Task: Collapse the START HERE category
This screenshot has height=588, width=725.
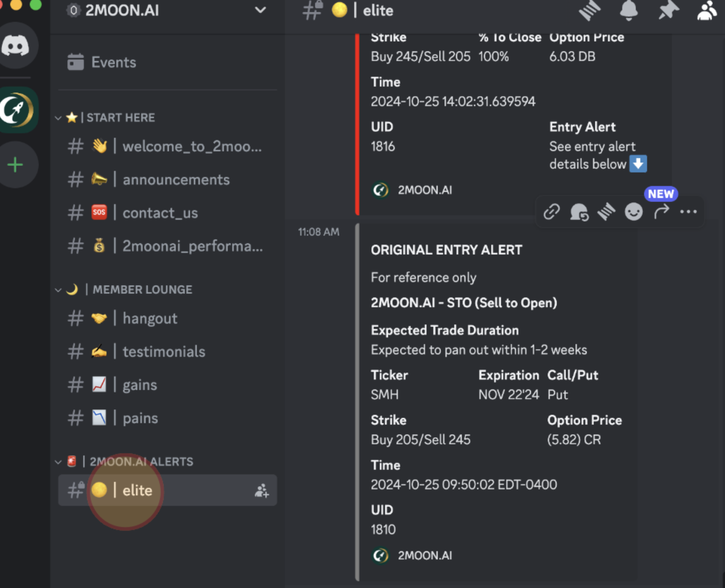Action: 58,118
